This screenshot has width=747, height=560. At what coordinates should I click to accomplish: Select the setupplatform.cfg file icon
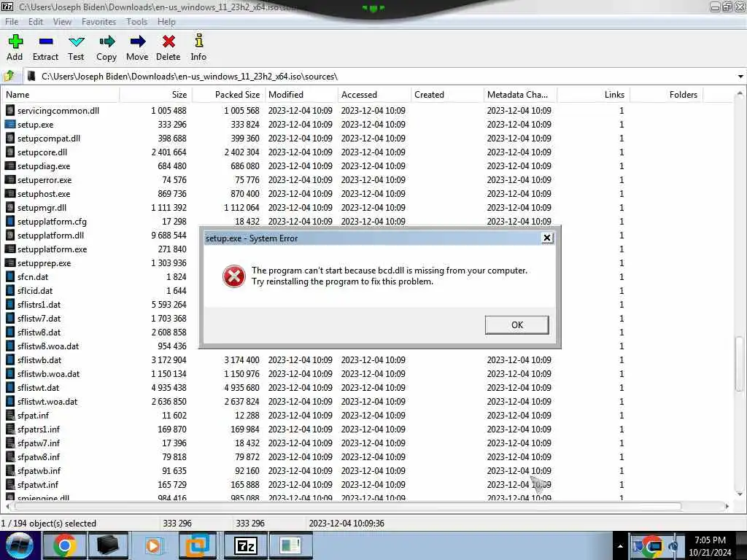tap(10, 222)
